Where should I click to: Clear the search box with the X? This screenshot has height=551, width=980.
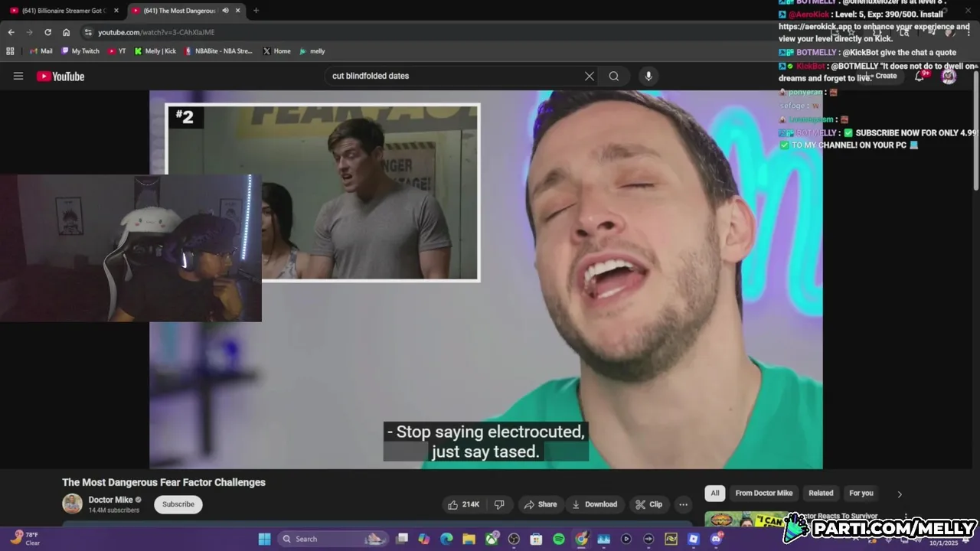(x=590, y=76)
